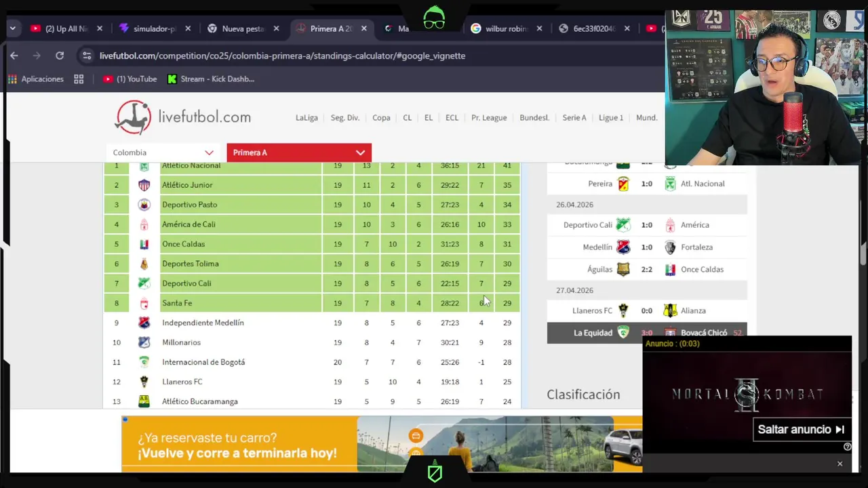Image resolution: width=868 pixels, height=488 pixels.
Task: Go back with browser back arrow
Action: [14, 56]
